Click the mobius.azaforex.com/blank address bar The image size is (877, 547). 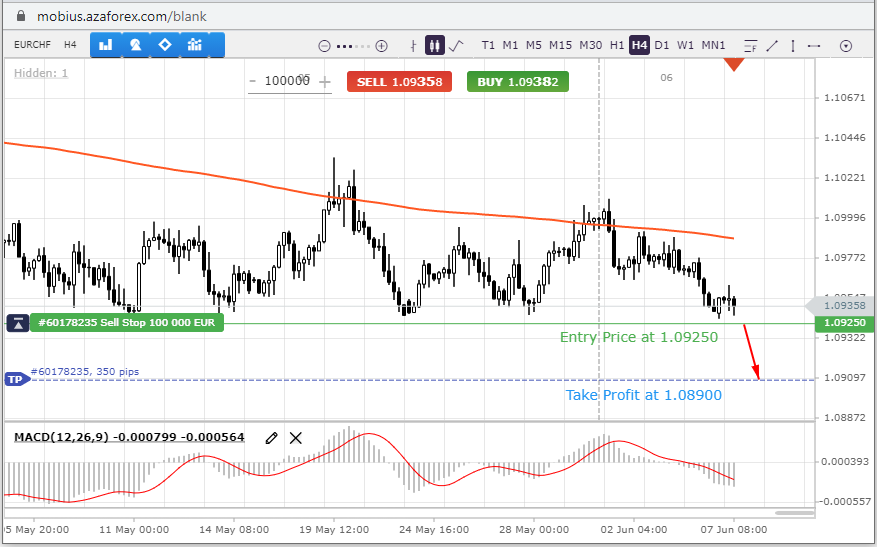pos(122,16)
